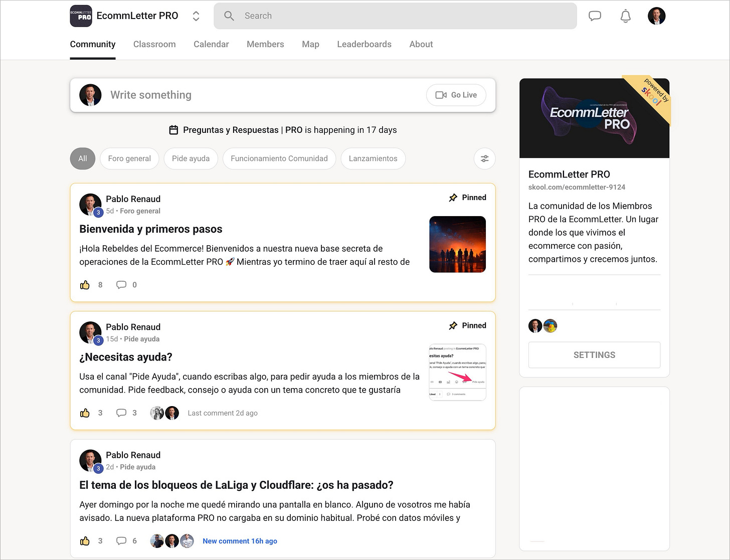Filter posts by Foro general
The width and height of the screenshot is (730, 560).
point(129,158)
